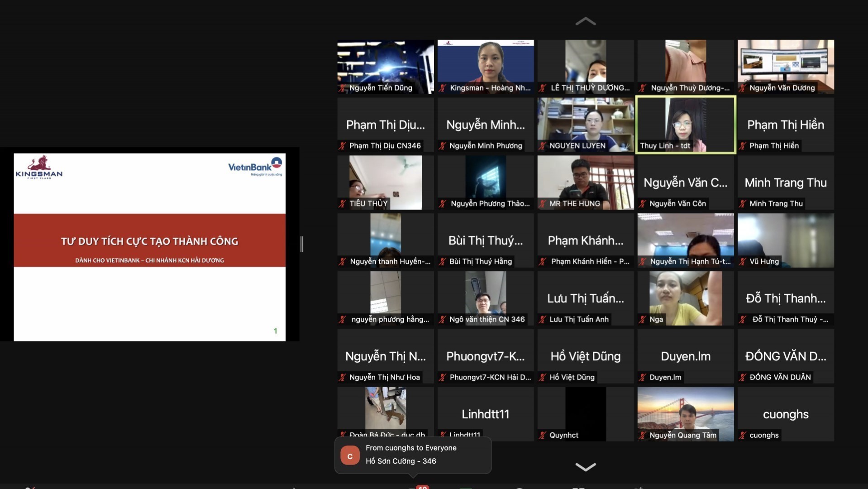This screenshot has width=868, height=489.
Task: Select the MR THE HUNG video tile
Action: coord(586,182)
